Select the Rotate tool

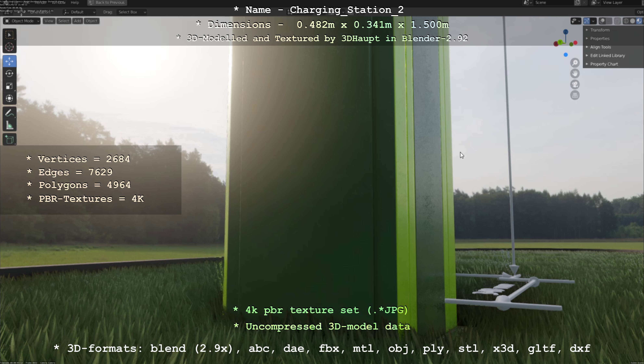(x=9, y=73)
